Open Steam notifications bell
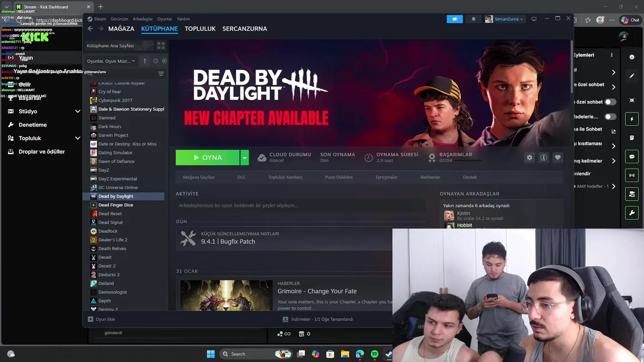Screen dimensions: 644x362 (x=473, y=19)
